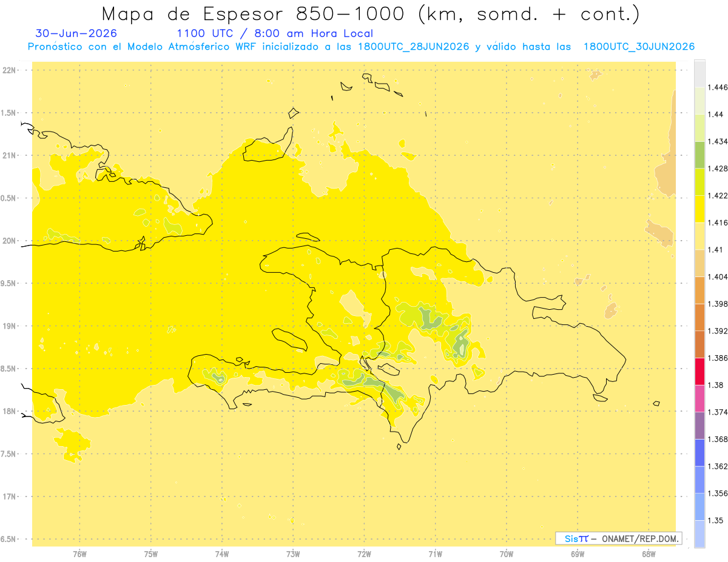
Task: Click the '1100 UTC / 8:00 am Hora Local' text
Action: pos(275,33)
